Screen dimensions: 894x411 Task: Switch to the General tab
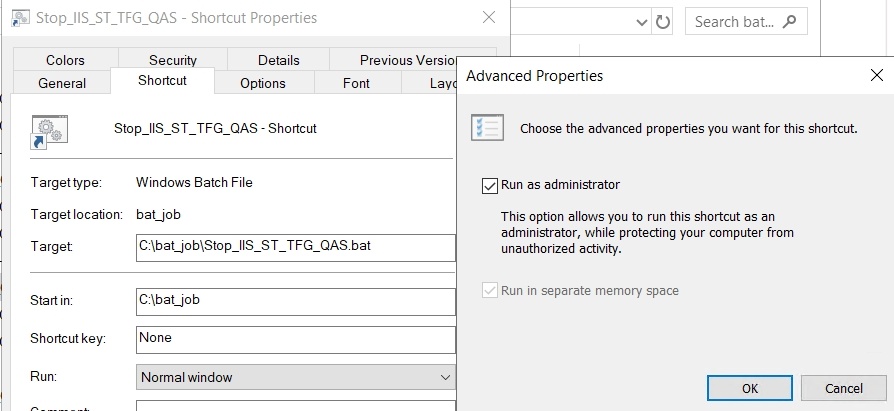tap(62, 83)
